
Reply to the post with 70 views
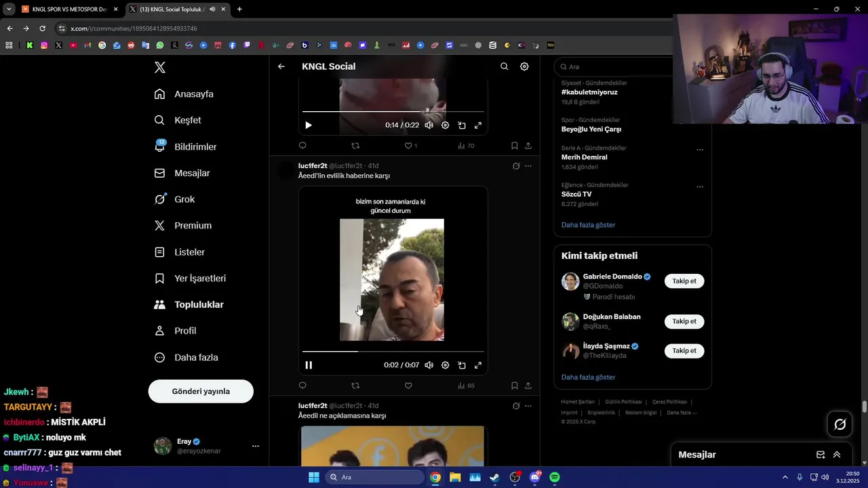(x=302, y=146)
